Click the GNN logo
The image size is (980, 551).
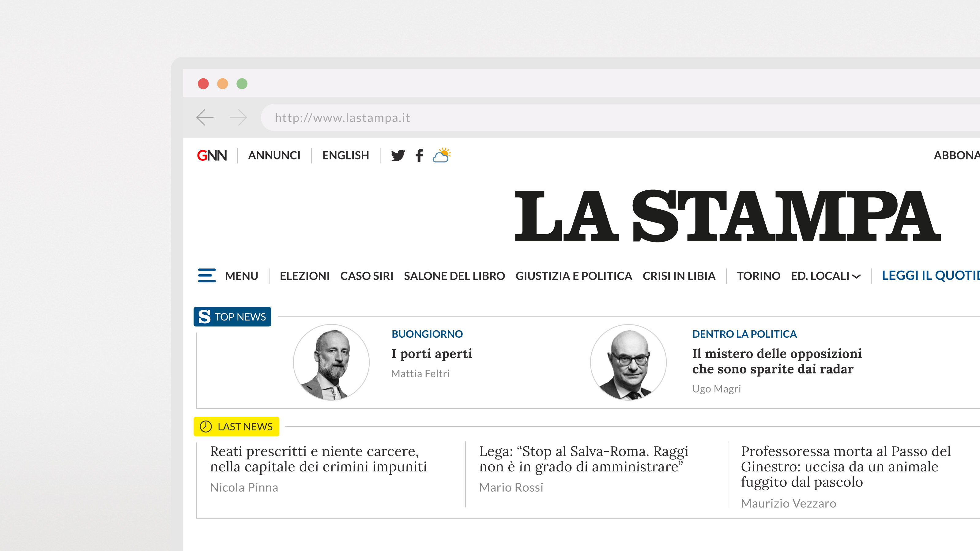point(212,156)
